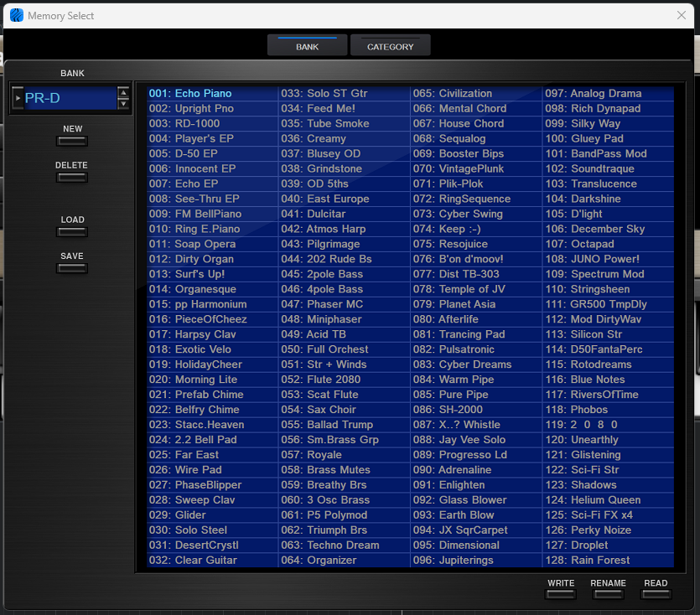Switch to the BANK tab
The width and height of the screenshot is (700, 615).
click(x=307, y=46)
